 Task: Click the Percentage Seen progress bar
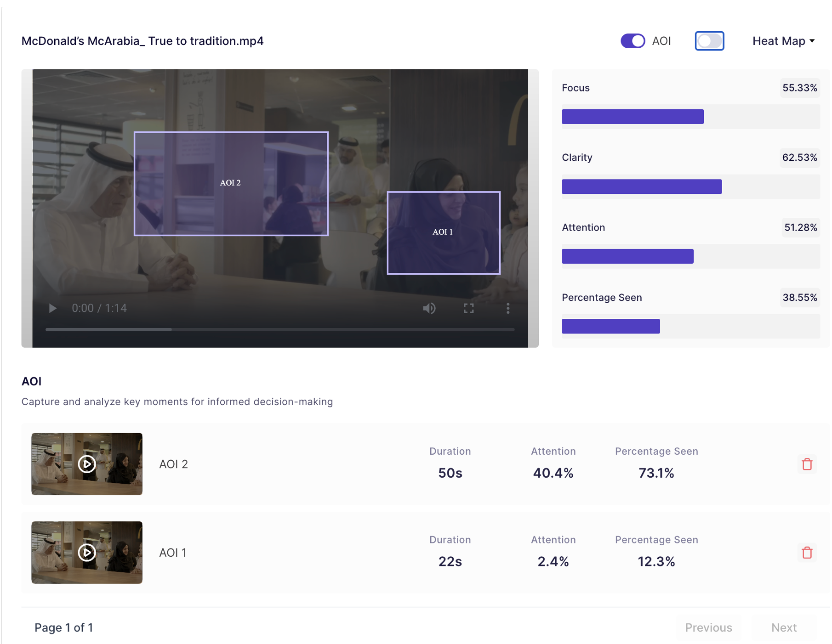coord(690,326)
